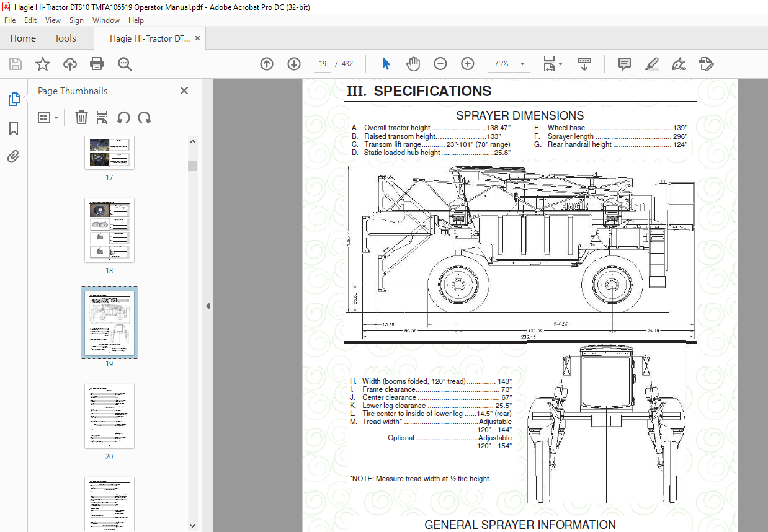Click the Fill and Sign stamp icon

(x=706, y=64)
